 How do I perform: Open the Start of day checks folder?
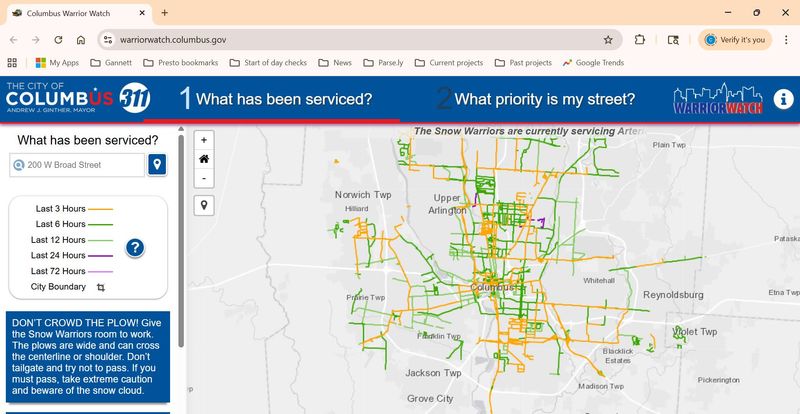pos(268,63)
